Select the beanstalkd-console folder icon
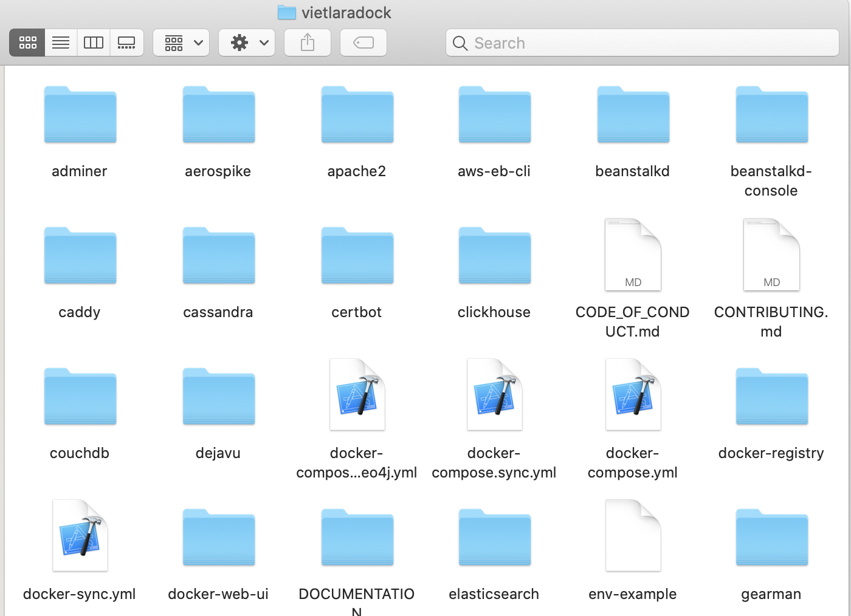Image resolution: width=851 pixels, height=616 pixels. coord(772,114)
